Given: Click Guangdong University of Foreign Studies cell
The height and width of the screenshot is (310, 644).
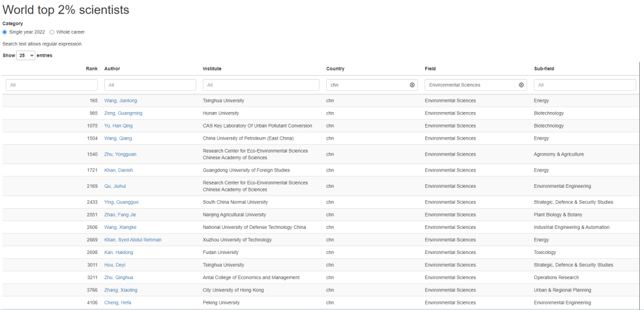Looking at the screenshot, I should [x=246, y=170].
